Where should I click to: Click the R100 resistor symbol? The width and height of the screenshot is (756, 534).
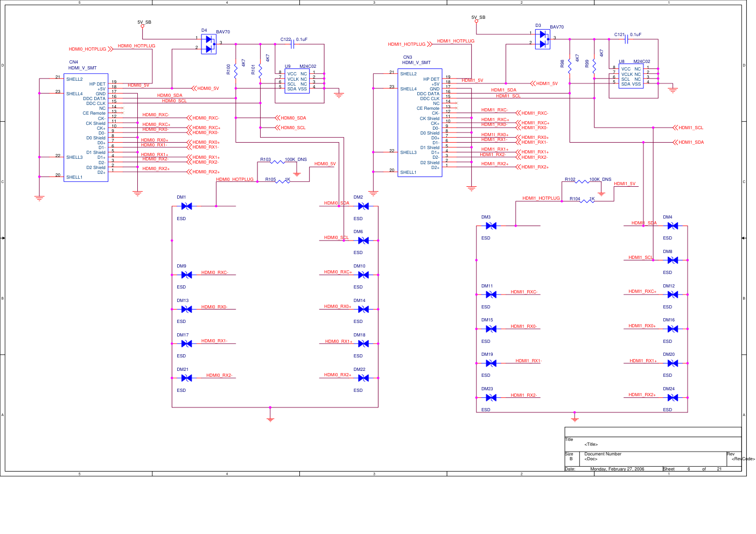(x=236, y=70)
